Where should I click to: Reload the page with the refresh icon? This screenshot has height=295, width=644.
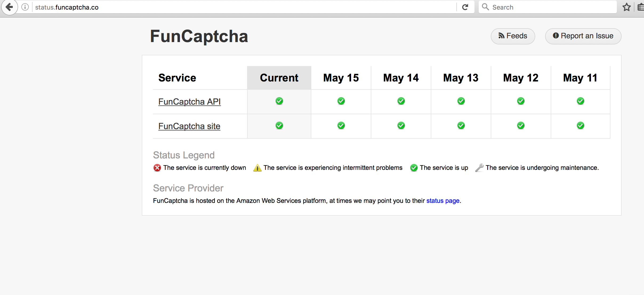coord(465,7)
